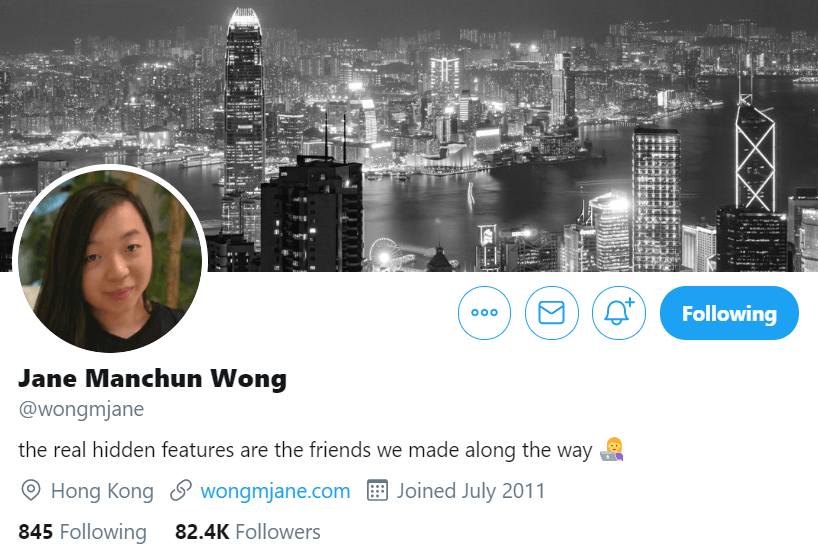Unfollow using the blue Following button
This screenshot has width=818, height=554.
point(729,313)
